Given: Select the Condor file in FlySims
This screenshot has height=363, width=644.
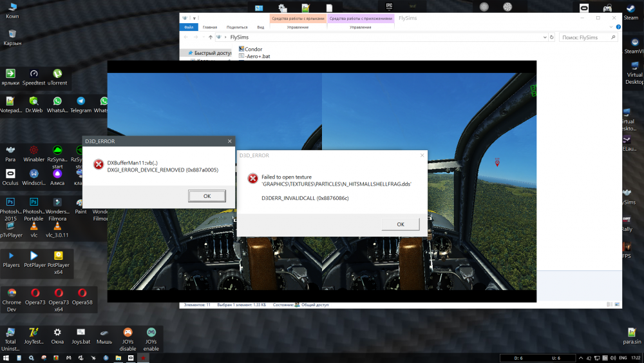Looking at the screenshot, I should click(251, 49).
